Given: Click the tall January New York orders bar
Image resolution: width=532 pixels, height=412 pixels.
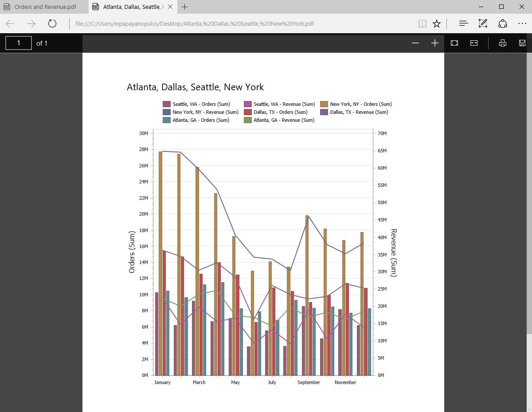Looking at the screenshot, I should (x=160, y=263).
